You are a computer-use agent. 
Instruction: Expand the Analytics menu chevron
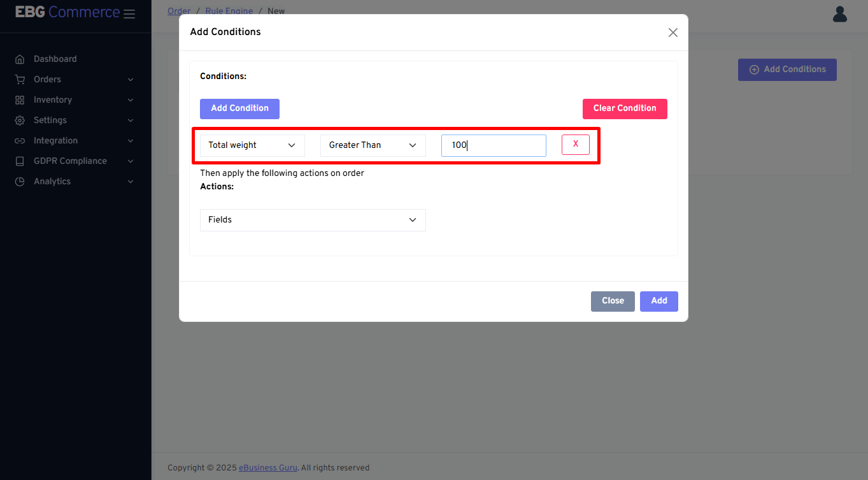click(131, 182)
